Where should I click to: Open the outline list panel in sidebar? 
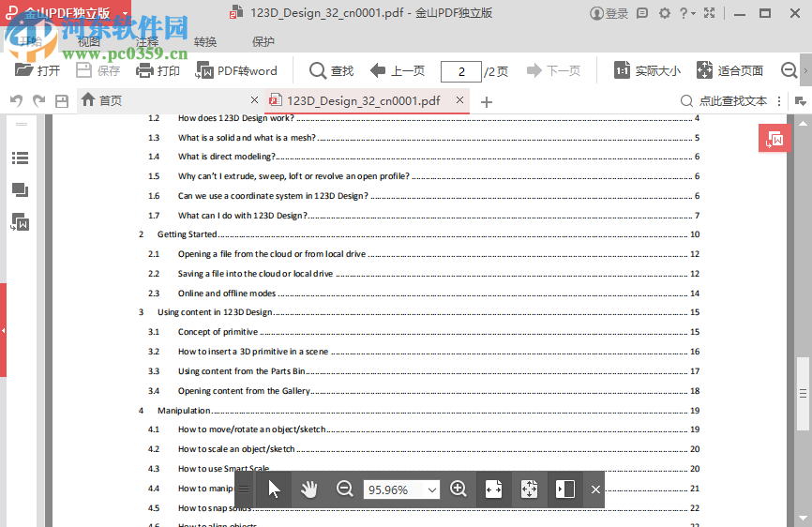(x=20, y=158)
